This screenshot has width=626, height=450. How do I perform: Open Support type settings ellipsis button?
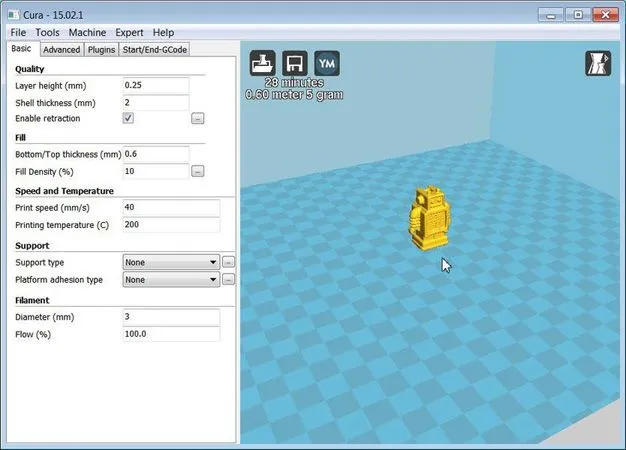[x=228, y=262]
